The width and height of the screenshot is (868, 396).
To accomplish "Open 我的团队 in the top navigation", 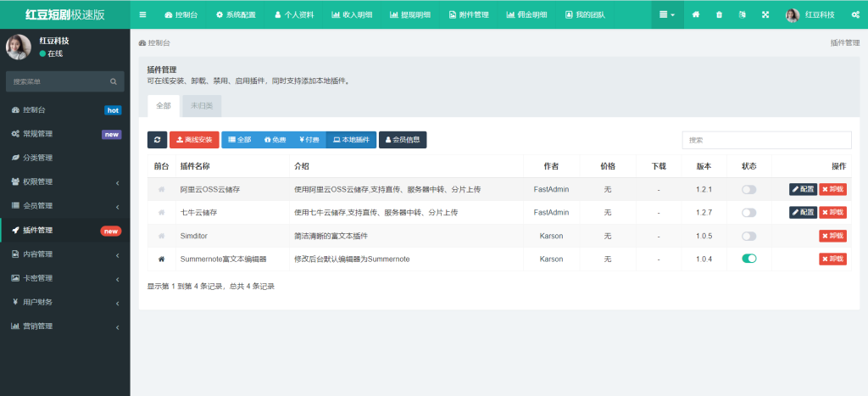I will (x=585, y=15).
